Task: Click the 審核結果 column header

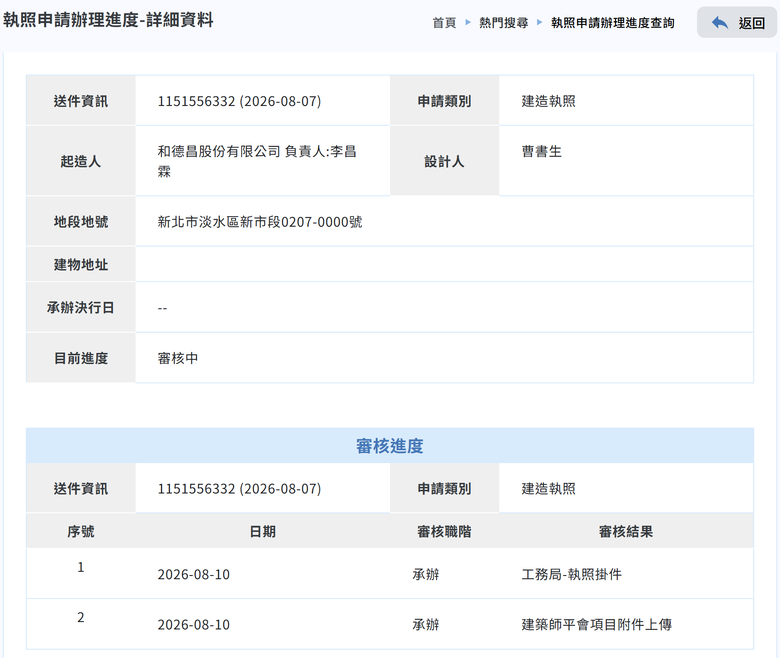Action: pyautogui.click(x=626, y=531)
